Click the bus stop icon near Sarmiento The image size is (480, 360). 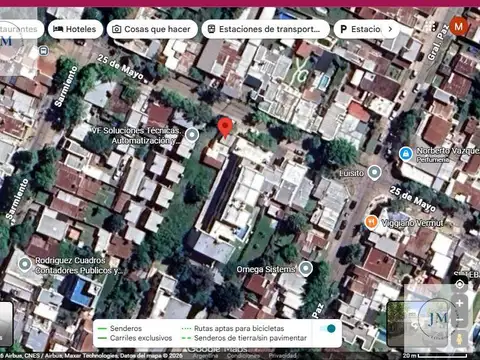[43, 51]
